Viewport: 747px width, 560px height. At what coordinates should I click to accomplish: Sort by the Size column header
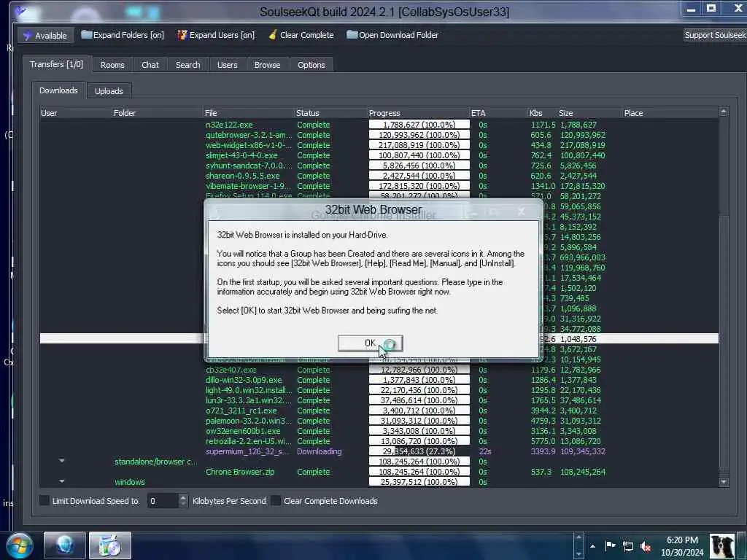pyautogui.click(x=589, y=113)
